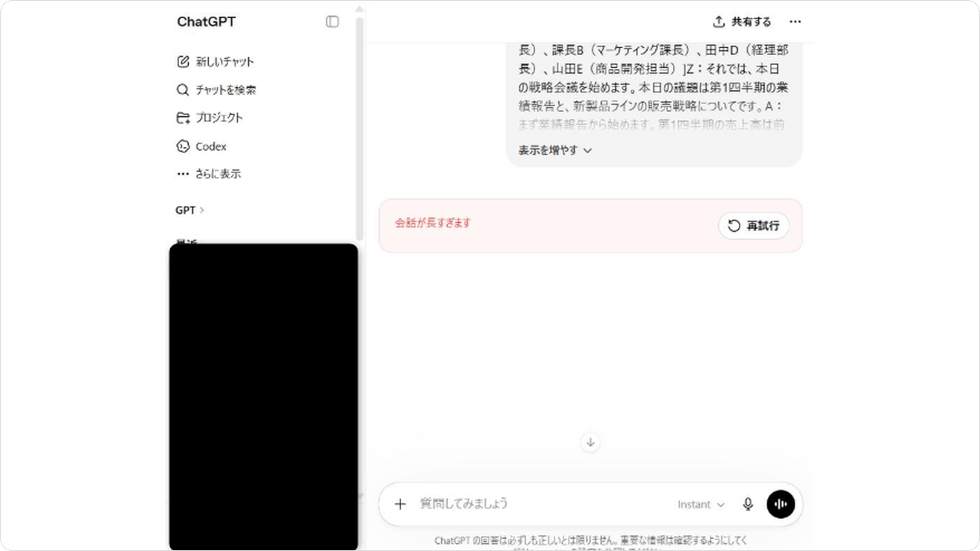Image resolution: width=980 pixels, height=551 pixels.
Task: Click the 再試行 button label
Action: (763, 226)
